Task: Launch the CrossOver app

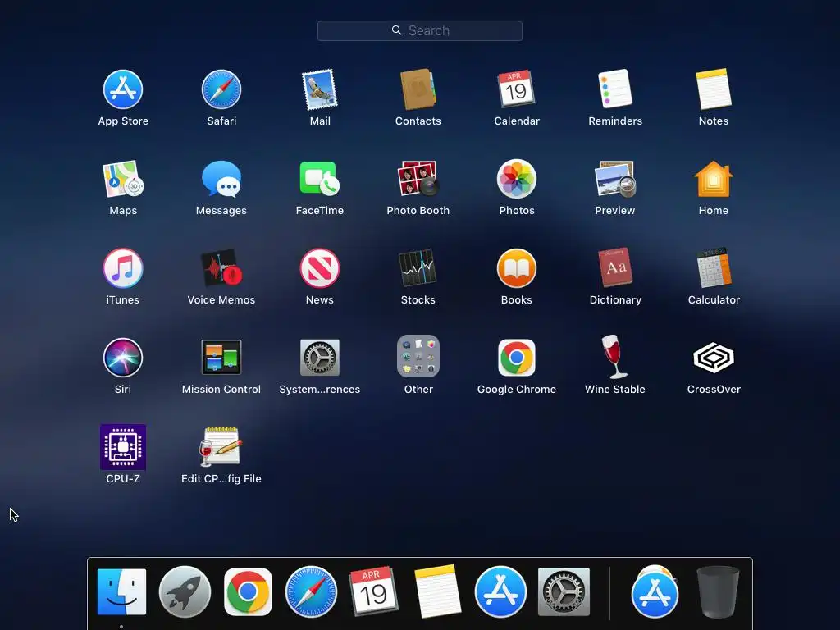Action: tap(714, 358)
